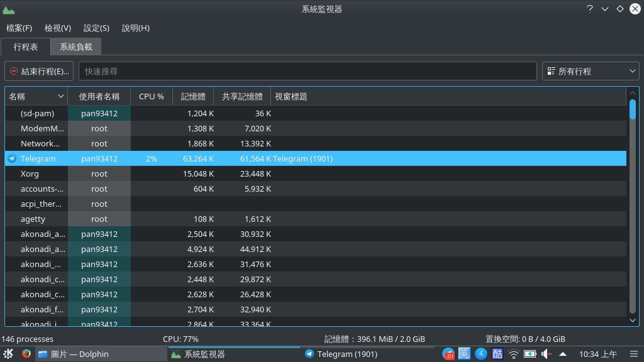Open the battery status tray icon
This screenshot has height=362, width=644.
click(x=530, y=354)
